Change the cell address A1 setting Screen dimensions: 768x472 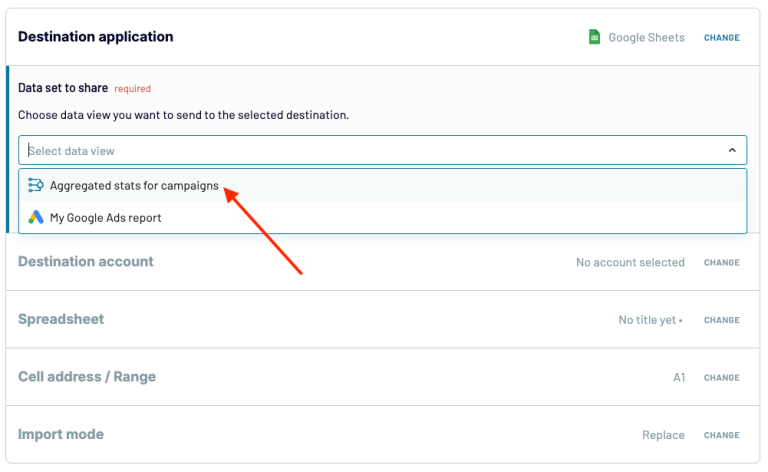click(722, 378)
